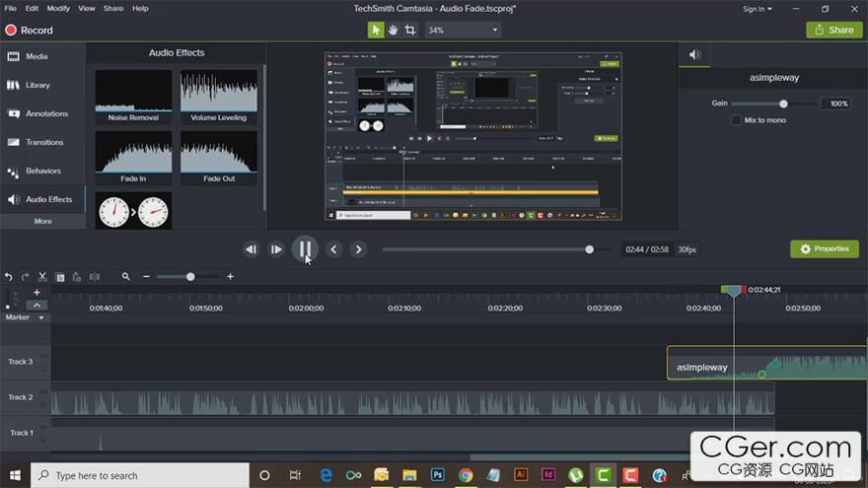This screenshot has width=868, height=488.
Task: Collapse the marker track with chevron
Action: click(36, 305)
